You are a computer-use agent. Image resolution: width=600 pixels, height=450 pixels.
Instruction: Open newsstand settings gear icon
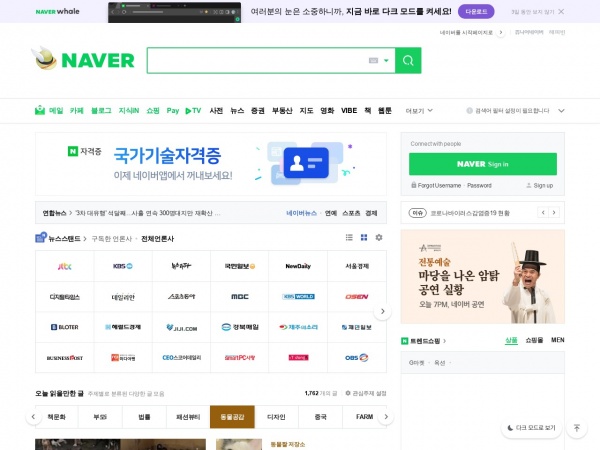tap(379, 238)
